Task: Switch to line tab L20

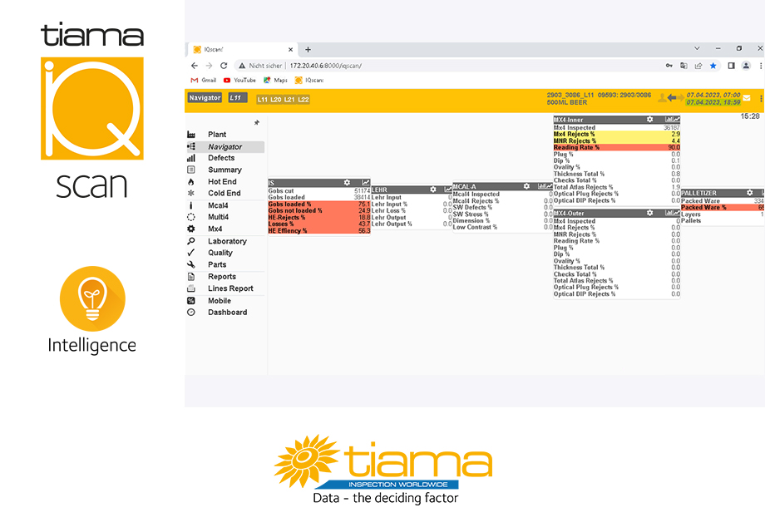Action: pyautogui.click(x=275, y=100)
